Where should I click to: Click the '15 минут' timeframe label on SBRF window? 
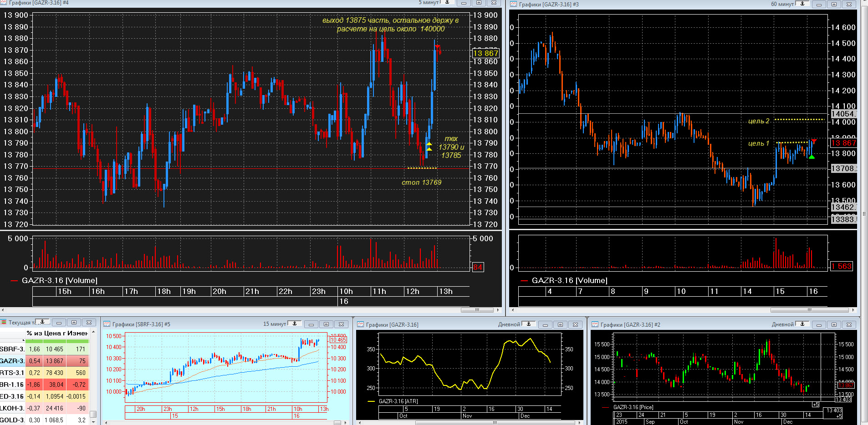[x=275, y=324]
